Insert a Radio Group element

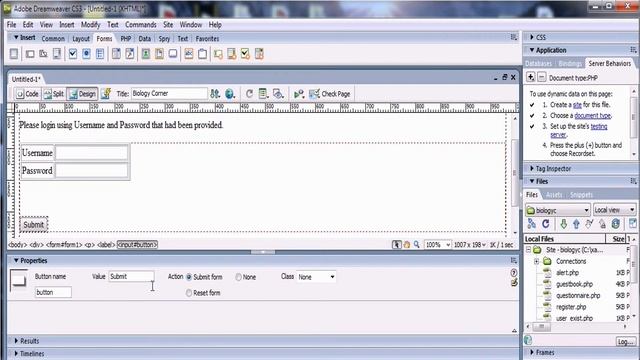click(x=100, y=54)
